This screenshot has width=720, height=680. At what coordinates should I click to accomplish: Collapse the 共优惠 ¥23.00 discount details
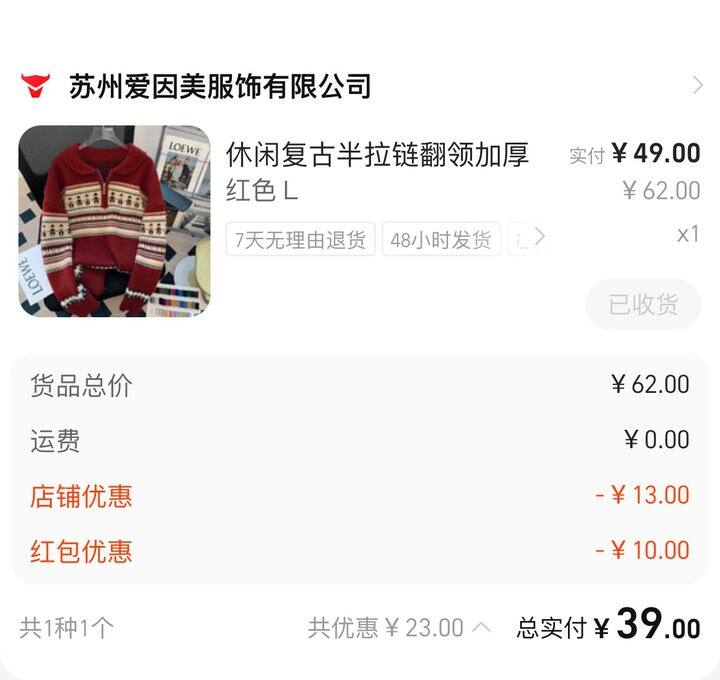(x=399, y=627)
